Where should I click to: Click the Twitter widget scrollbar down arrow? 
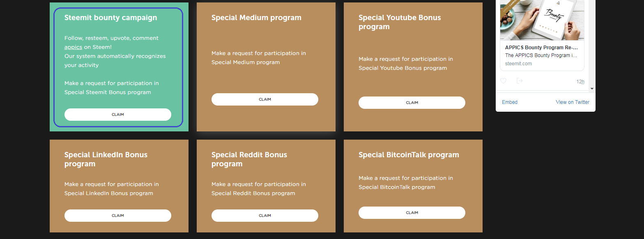592,88
